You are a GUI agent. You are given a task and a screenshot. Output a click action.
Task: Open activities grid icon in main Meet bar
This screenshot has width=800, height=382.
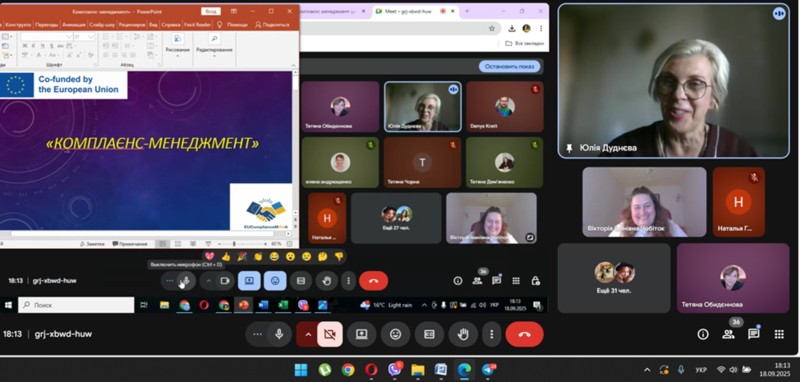coord(779,334)
